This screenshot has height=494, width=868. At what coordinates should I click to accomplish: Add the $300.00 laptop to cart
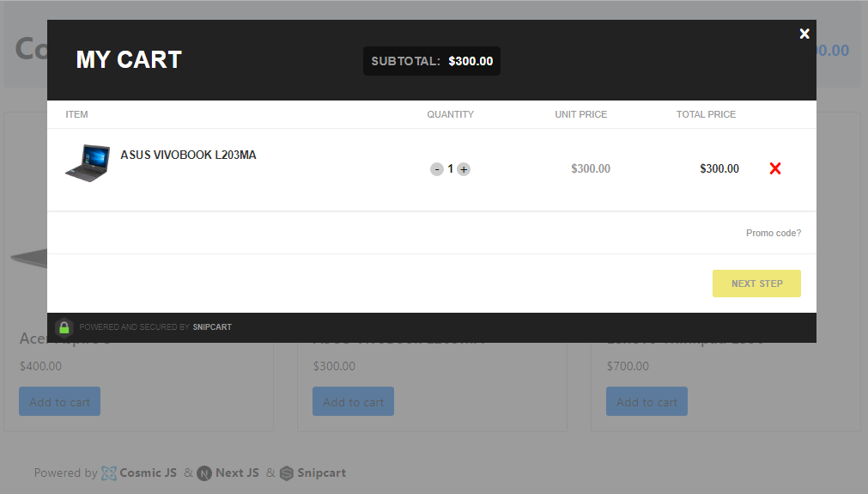pos(353,401)
